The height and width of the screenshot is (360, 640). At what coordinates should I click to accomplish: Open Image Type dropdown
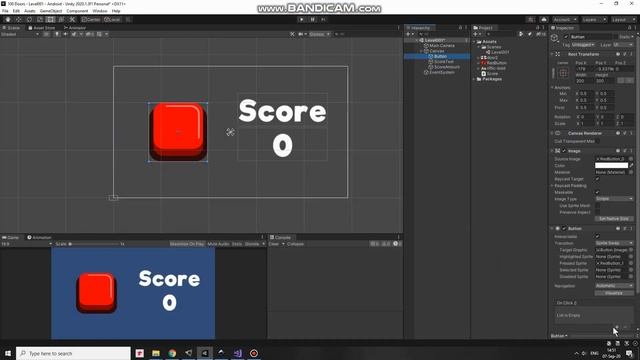point(614,199)
